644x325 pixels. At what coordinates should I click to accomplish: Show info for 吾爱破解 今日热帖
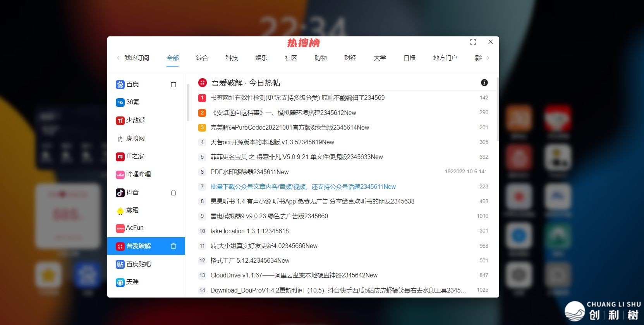point(484,82)
